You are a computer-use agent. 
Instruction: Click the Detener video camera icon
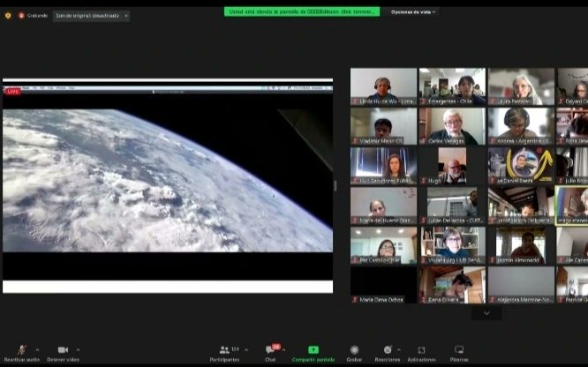(x=63, y=349)
